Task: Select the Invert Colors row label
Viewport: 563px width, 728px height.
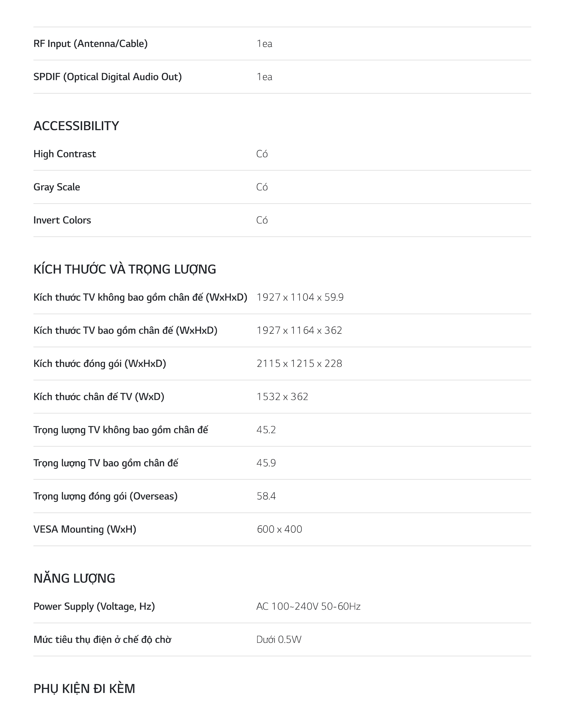Action: pyautogui.click(x=62, y=220)
